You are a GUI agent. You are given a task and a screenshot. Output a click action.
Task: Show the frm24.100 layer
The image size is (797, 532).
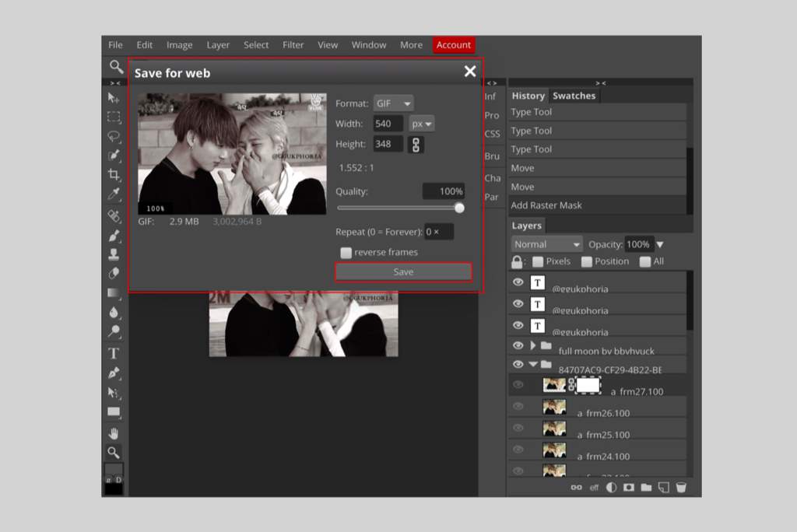click(x=518, y=450)
